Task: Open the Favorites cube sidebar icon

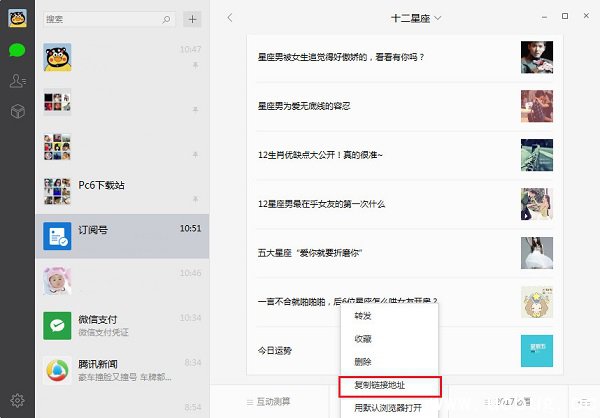Action: (18, 111)
